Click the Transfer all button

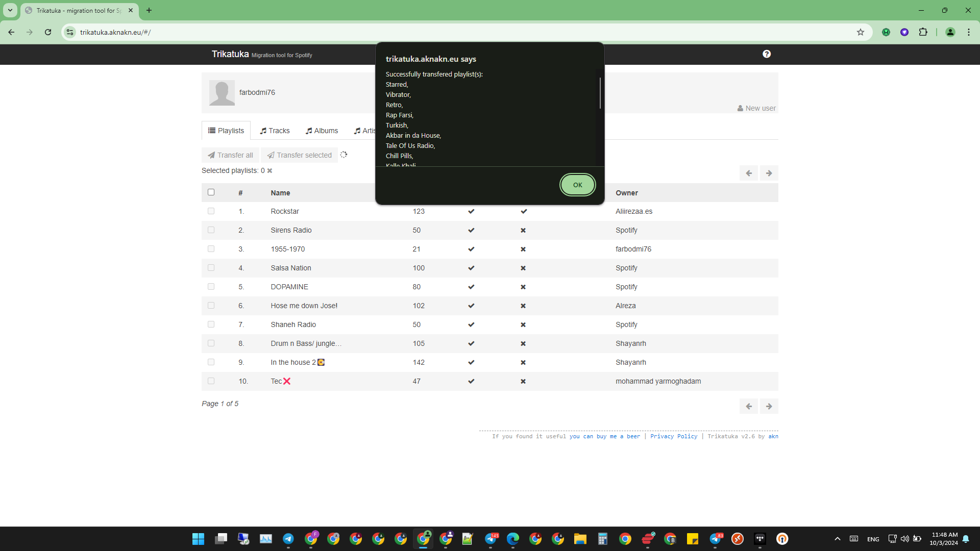click(x=230, y=155)
